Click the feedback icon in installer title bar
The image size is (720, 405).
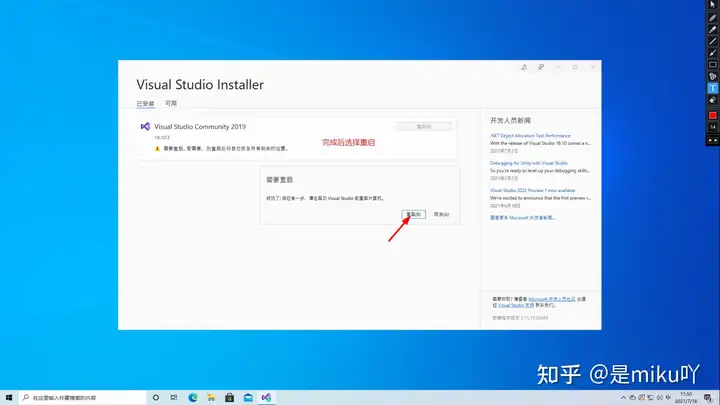pyautogui.click(x=541, y=68)
